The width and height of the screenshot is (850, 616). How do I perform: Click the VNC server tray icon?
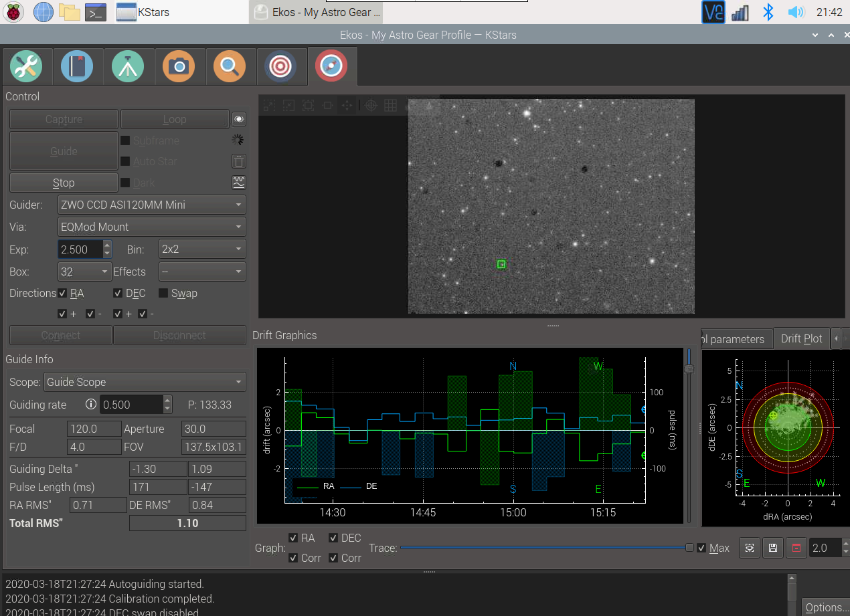tap(713, 12)
